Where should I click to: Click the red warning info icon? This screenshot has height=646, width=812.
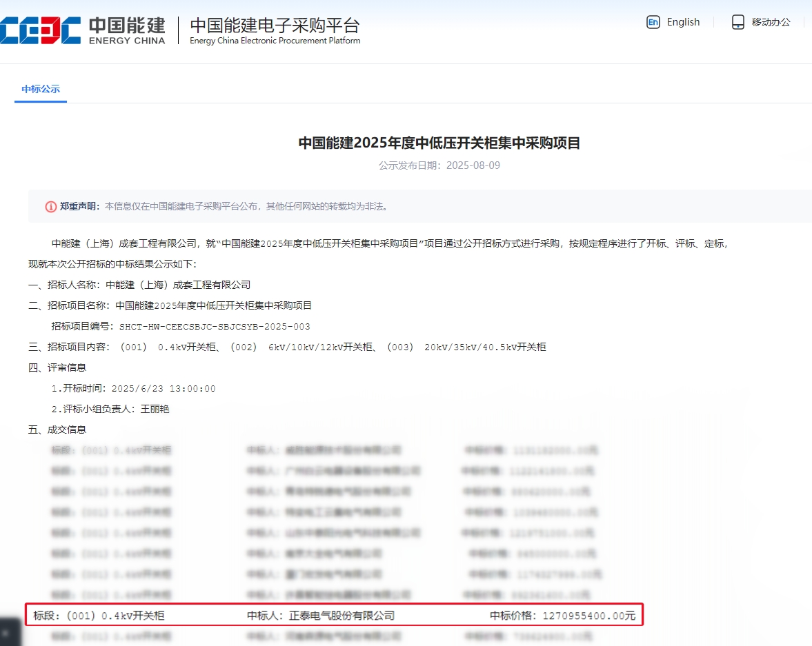coord(51,207)
